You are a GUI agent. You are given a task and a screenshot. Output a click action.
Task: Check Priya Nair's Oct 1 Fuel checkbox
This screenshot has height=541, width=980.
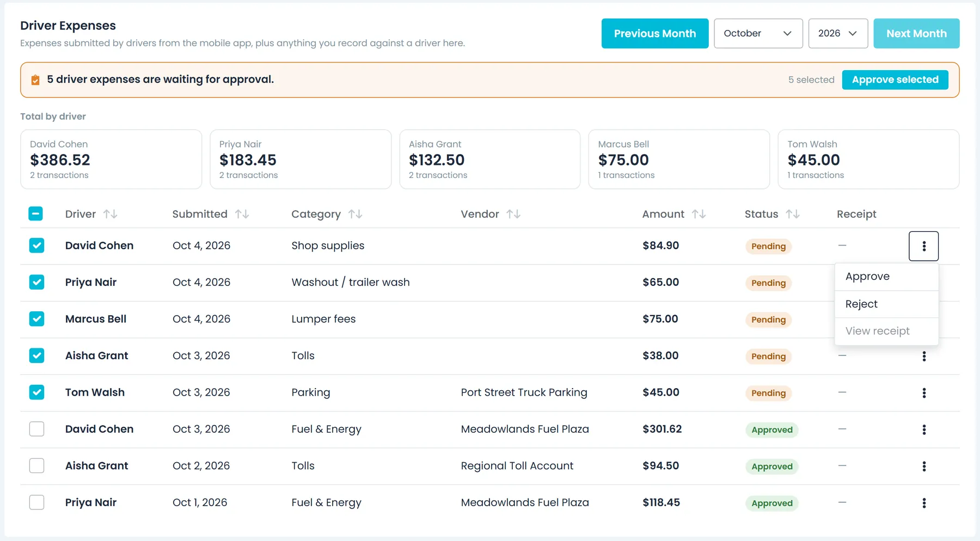point(36,502)
